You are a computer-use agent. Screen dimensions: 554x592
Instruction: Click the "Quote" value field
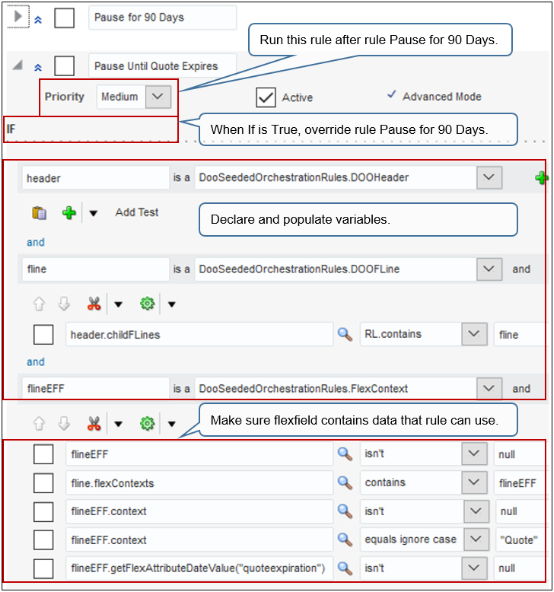[x=521, y=540]
